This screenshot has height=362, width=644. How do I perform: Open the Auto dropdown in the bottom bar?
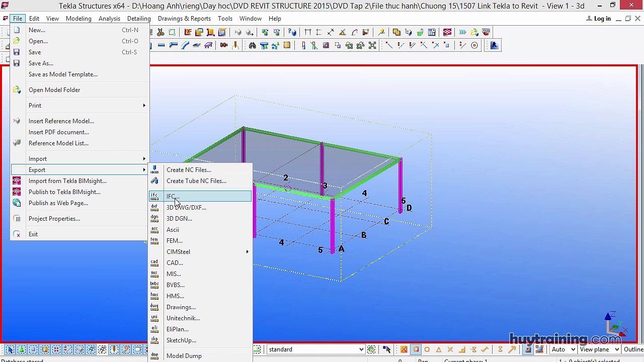pyautogui.click(x=563, y=349)
